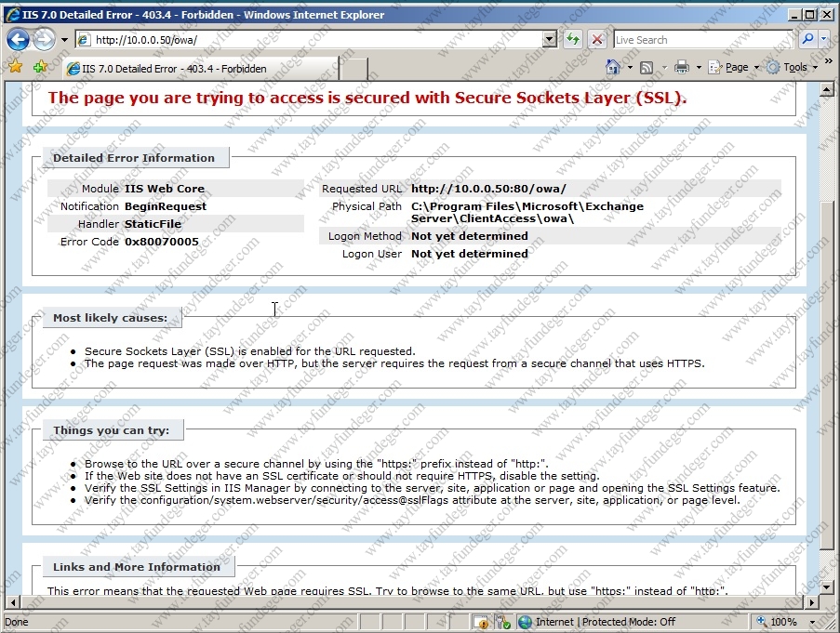The width and height of the screenshot is (840, 633).
Task: Stop loading with the red X button
Action: tap(597, 40)
